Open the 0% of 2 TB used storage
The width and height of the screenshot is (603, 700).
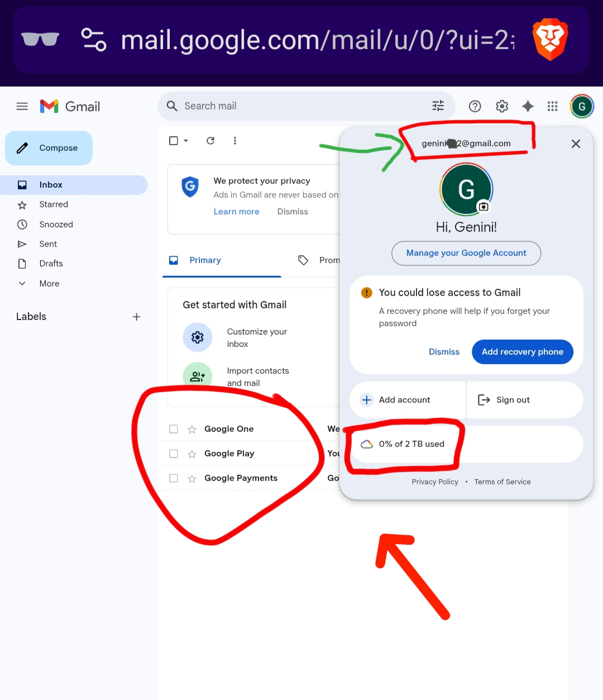coord(466,444)
